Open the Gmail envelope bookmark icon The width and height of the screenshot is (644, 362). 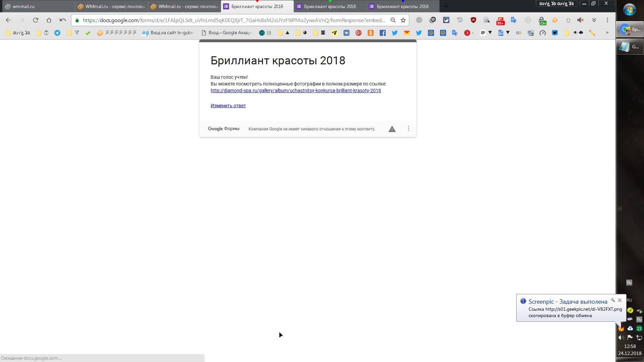point(407,33)
